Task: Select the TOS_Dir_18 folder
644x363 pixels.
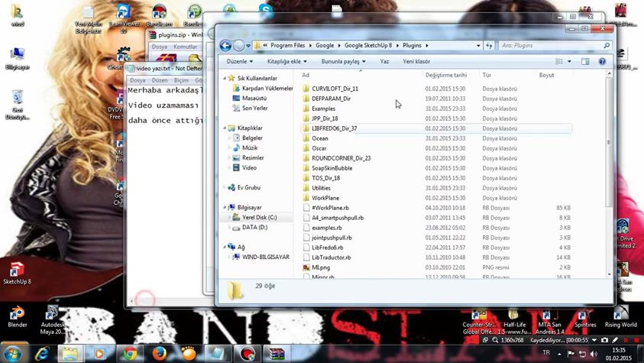Action: coord(325,178)
